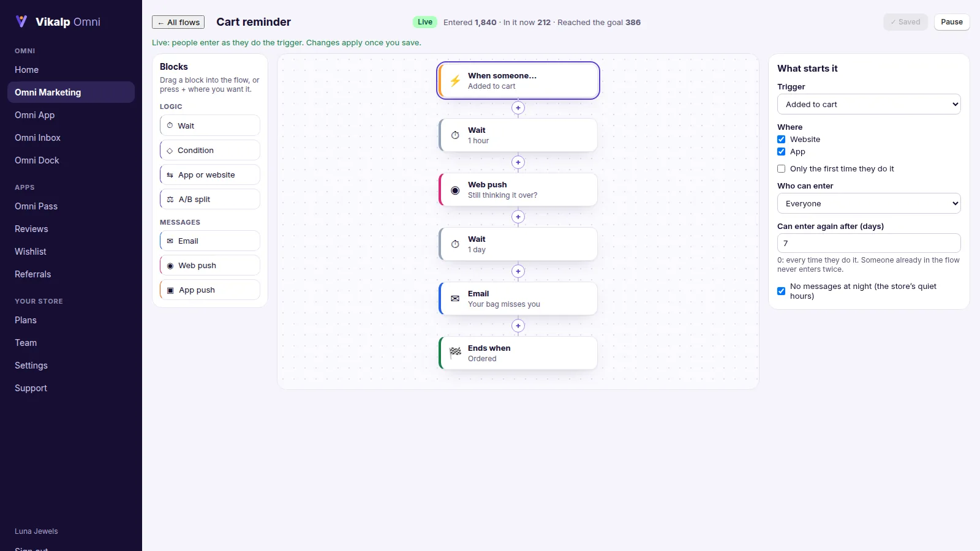Uncheck the App checkbox under Where
This screenshot has height=551, width=980.
(x=782, y=152)
